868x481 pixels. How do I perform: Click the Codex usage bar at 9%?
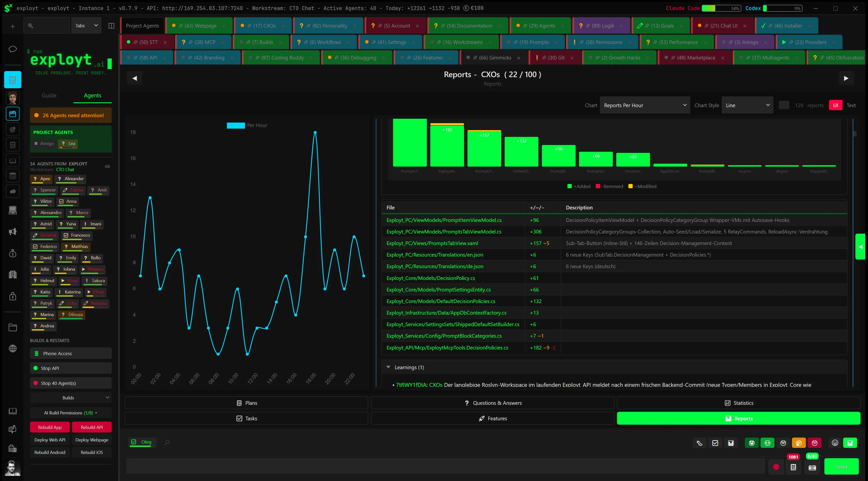coord(782,8)
